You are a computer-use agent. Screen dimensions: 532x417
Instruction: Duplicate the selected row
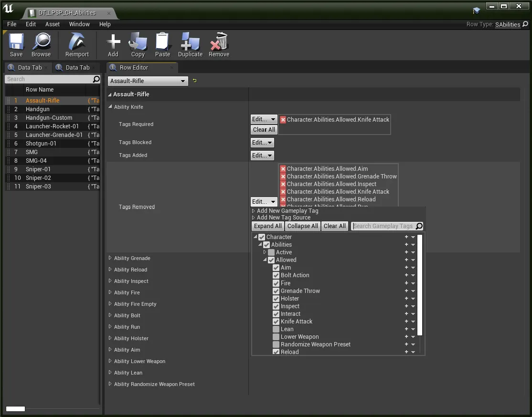click(x=190, y=42)
